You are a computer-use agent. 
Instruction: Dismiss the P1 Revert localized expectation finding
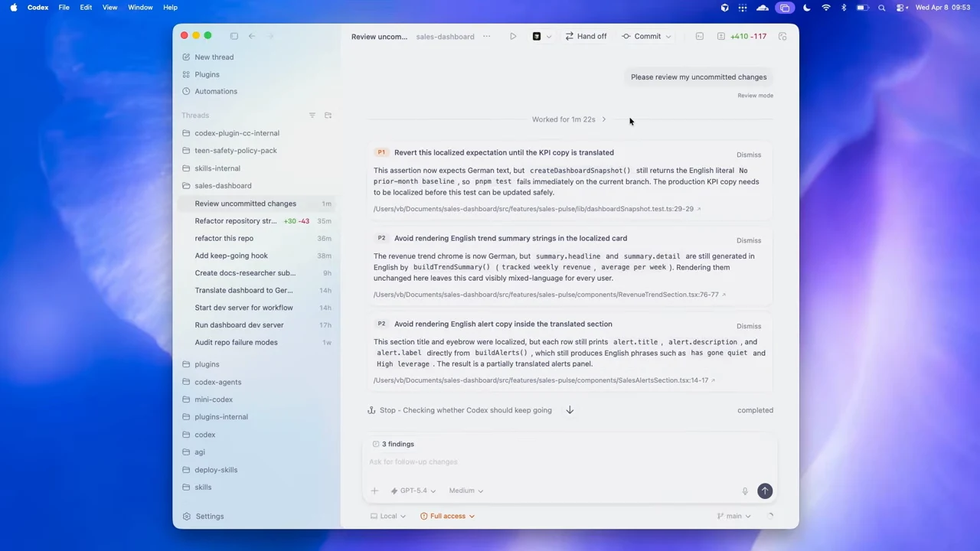pos(749,155)
